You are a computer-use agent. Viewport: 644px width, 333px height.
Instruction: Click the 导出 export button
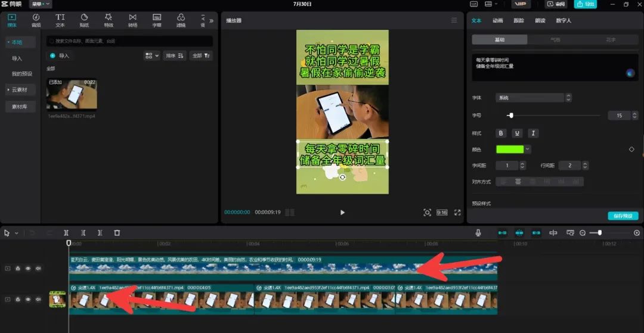click(585, 4)
